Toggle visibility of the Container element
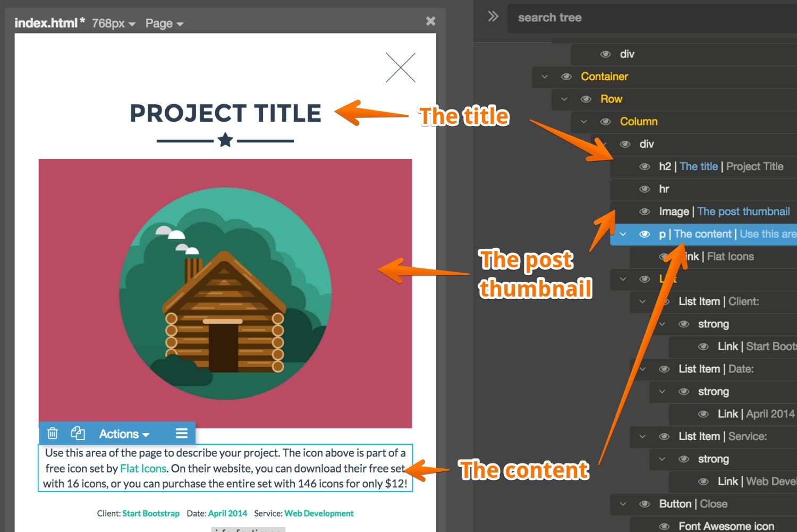This screenshot has height=532, width=797. tap(566, 77)
